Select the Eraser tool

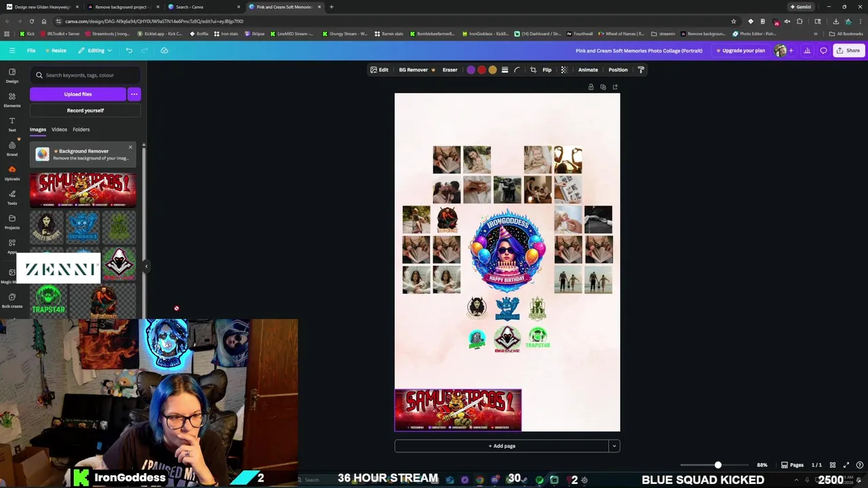pos(450,70)
